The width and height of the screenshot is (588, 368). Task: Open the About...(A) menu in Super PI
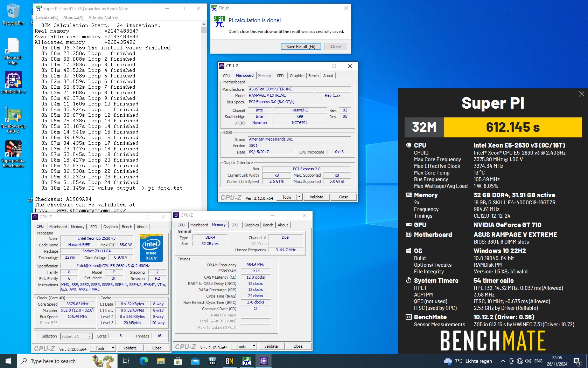click(x=73, y=17)
